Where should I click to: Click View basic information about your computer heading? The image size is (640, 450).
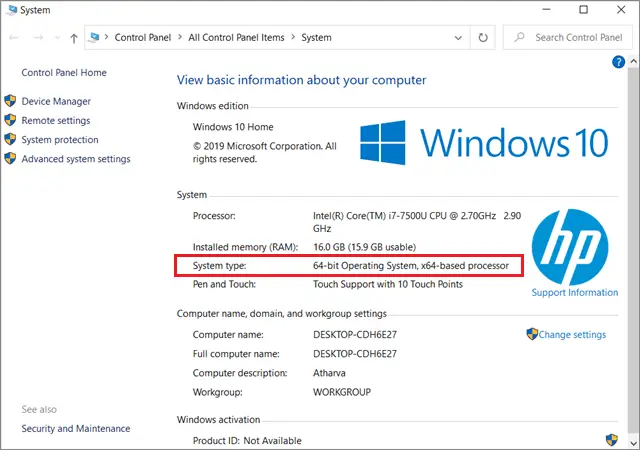[x=301, y=80]
